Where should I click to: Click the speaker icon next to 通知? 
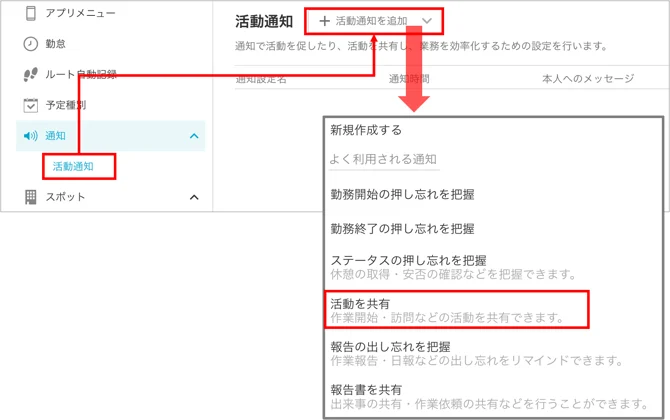pos(30,136)
